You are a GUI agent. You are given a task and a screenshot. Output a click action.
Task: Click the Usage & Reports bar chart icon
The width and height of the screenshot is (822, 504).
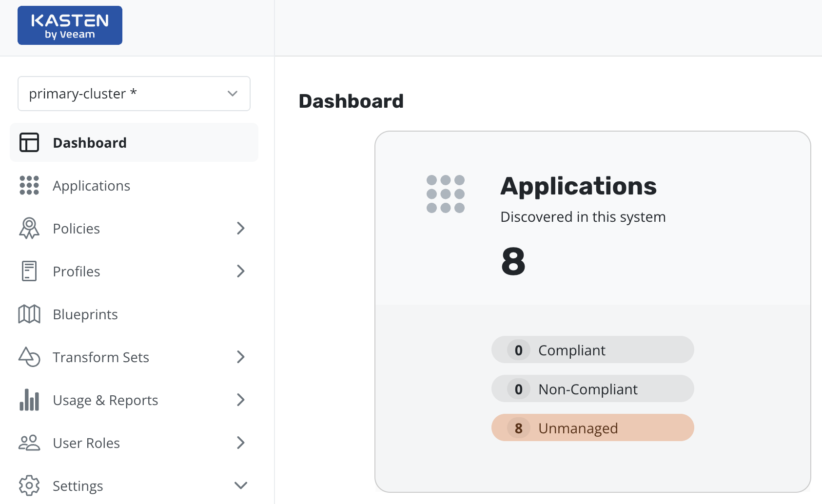pyautogui.click(x=29, y=400)
